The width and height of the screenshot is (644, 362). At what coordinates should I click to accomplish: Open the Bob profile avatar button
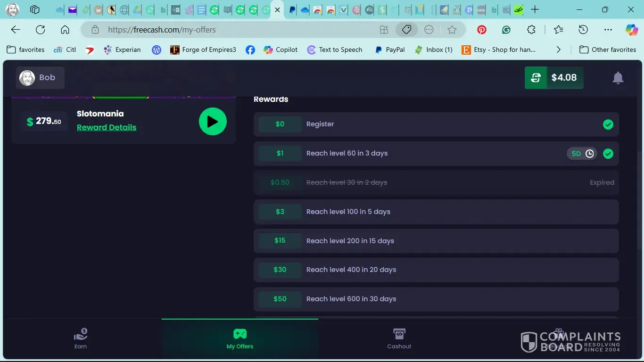pos(40,78)
